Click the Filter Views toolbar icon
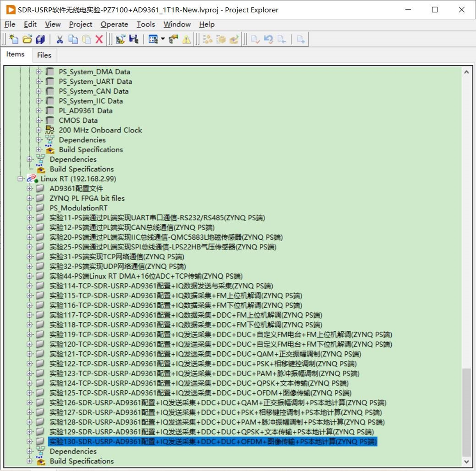Image resolution: width=476 pixels, height=471 pixels. [x=153, y=39]
